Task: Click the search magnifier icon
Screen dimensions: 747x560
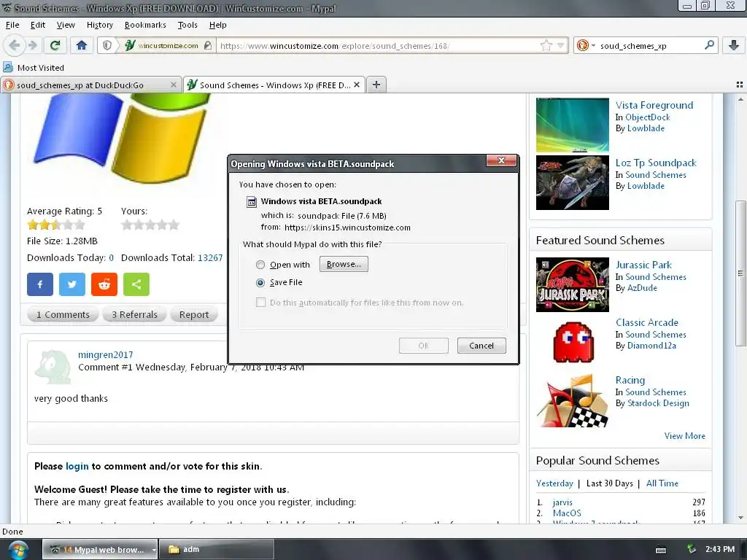Action: coord(709,45)
